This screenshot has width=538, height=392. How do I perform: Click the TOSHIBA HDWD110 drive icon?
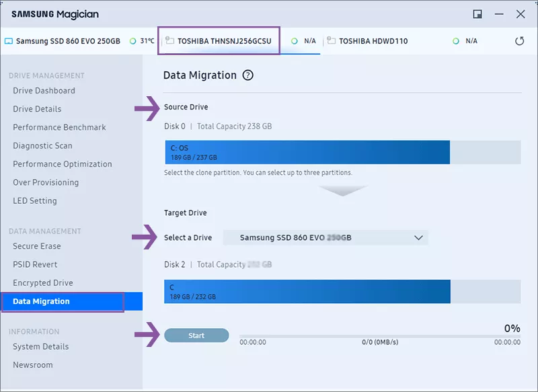coord(331,40)
